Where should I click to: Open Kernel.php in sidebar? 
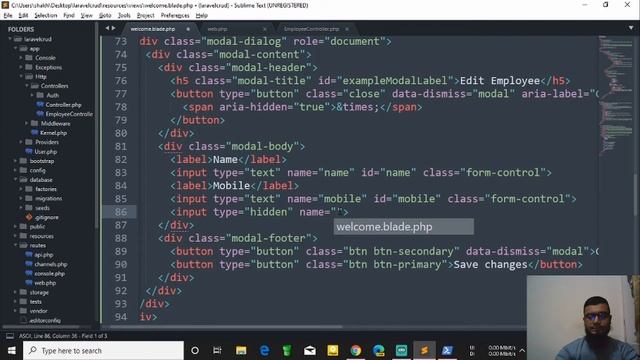coord(53,133)
